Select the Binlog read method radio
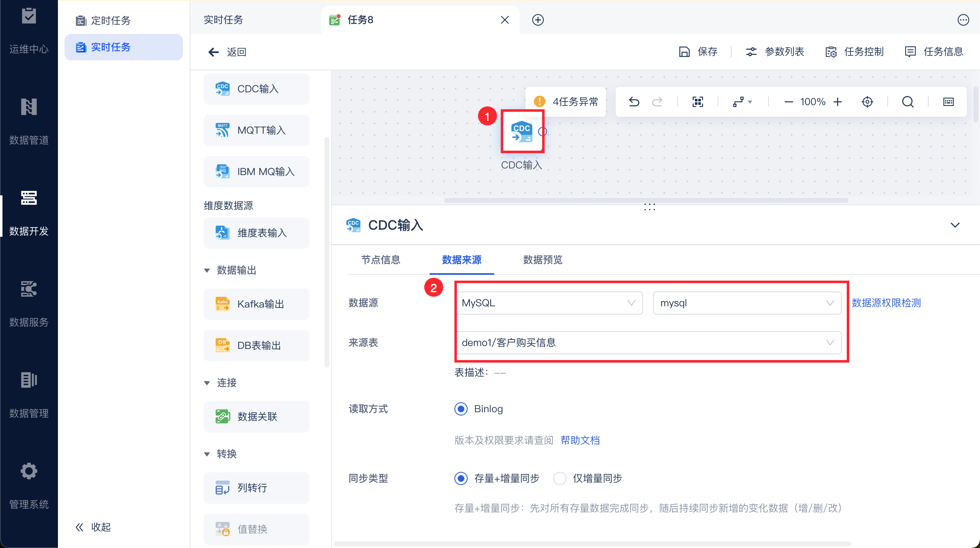The image size is (980, 548). click(x=461, y=409)
